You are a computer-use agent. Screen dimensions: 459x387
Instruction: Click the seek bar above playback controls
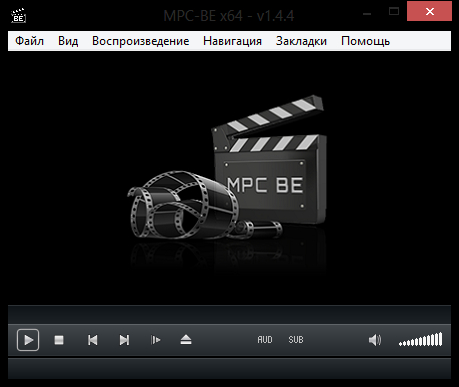point(229,314)
